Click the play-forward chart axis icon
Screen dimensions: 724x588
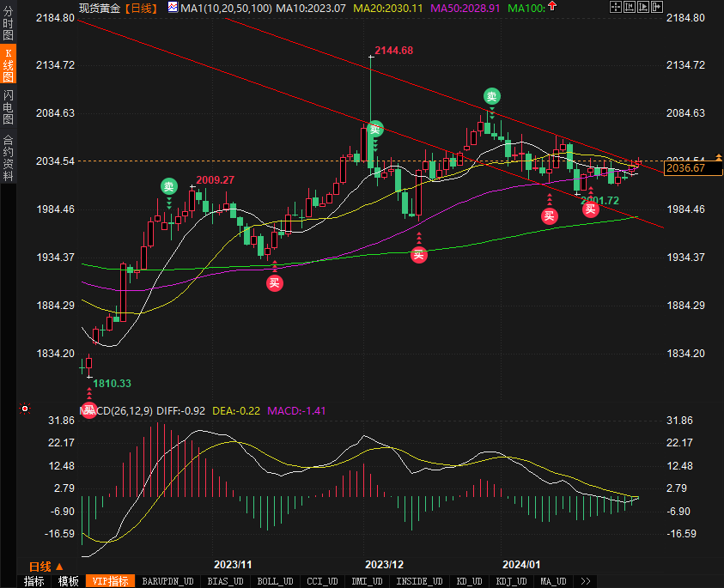[x=642, y=7]
